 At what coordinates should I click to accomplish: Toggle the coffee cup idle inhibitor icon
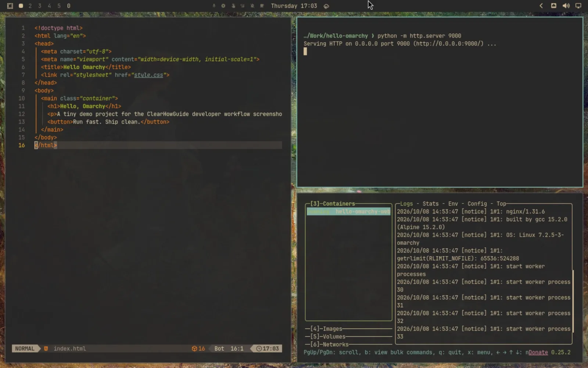(262, 6)
